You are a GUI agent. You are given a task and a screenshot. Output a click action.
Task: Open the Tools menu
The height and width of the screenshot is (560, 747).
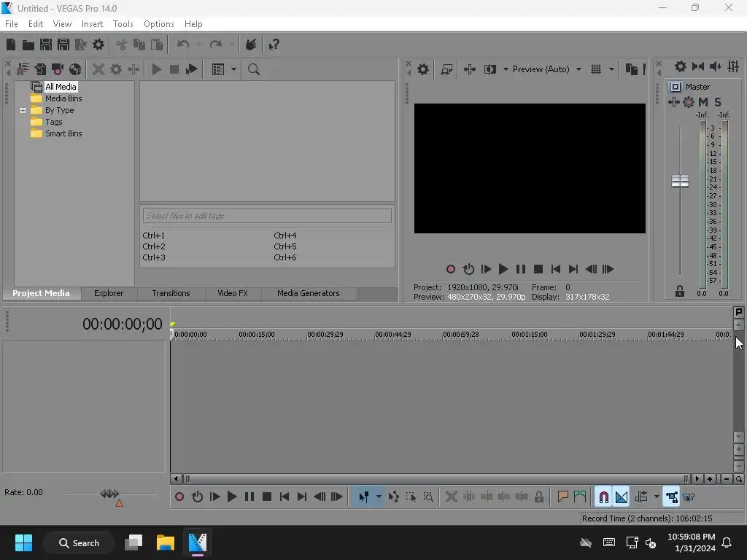[123, 24]
